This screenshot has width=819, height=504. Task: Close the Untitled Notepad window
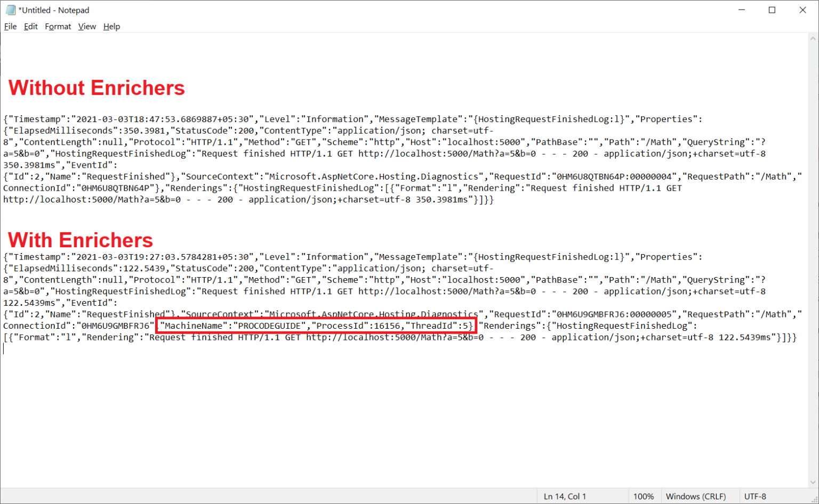coord(802,10)
